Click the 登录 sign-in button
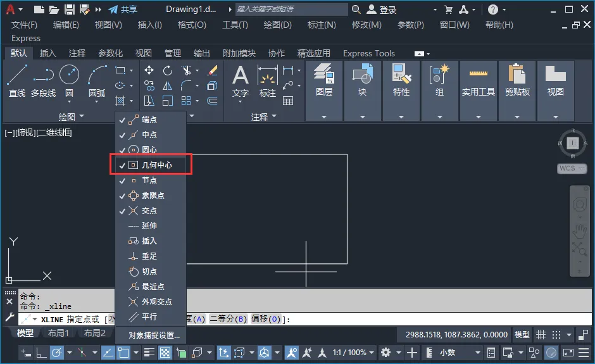This screenshot has height=364, width=595. (x=382, y=9)
